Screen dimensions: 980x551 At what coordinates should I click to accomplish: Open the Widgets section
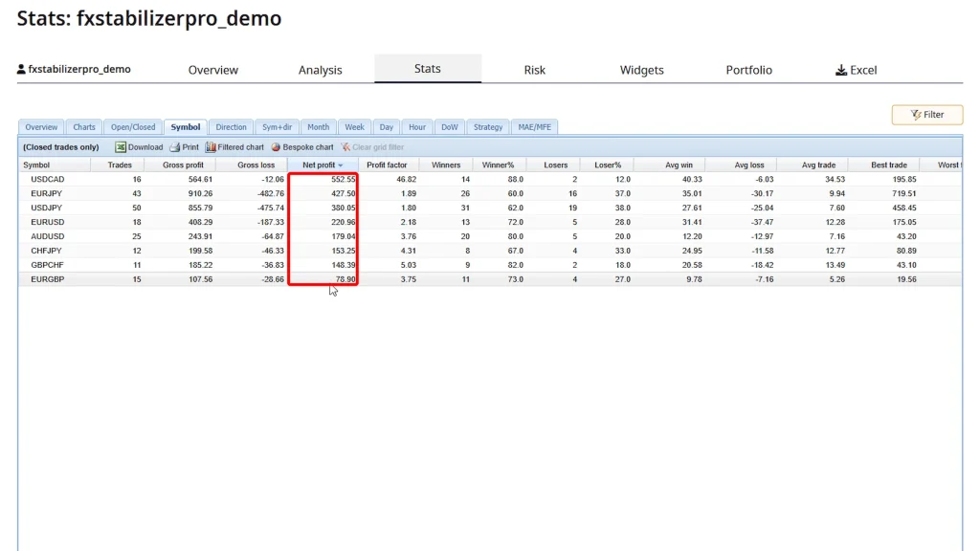pyautogui.click(x=641, y=70)
